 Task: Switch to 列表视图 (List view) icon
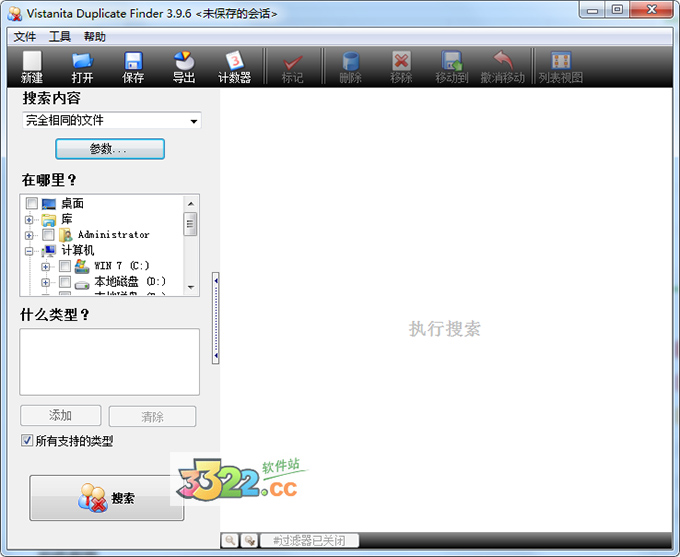(561, 61)
